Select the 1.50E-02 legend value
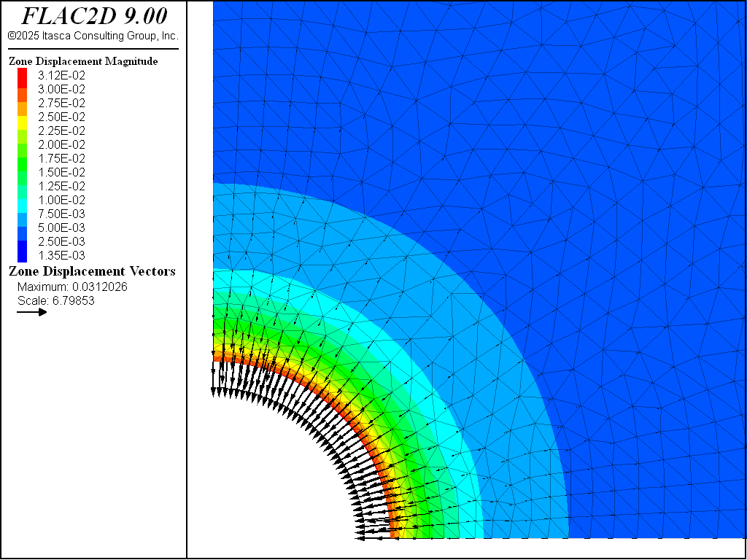This screenshot has height=560, width=747. pyautogui.click(x=61, y=172)
